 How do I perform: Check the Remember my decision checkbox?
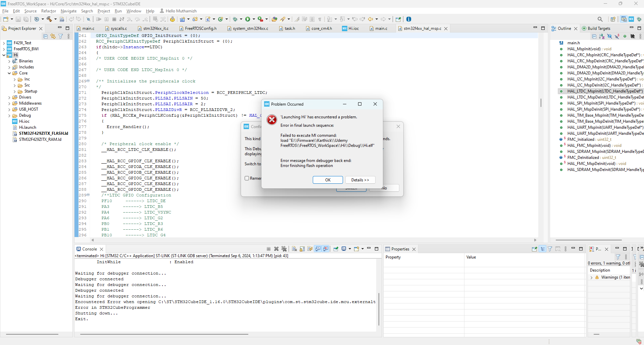click(247, 178)
